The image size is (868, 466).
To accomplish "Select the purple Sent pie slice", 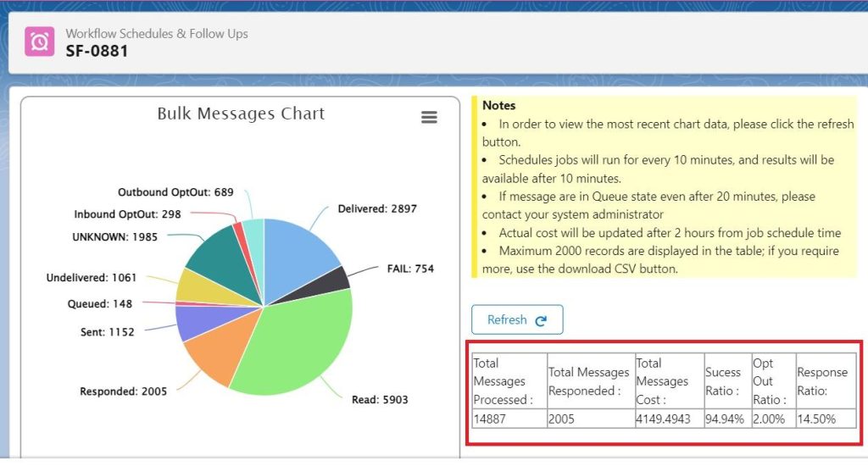I will point(192,322).
